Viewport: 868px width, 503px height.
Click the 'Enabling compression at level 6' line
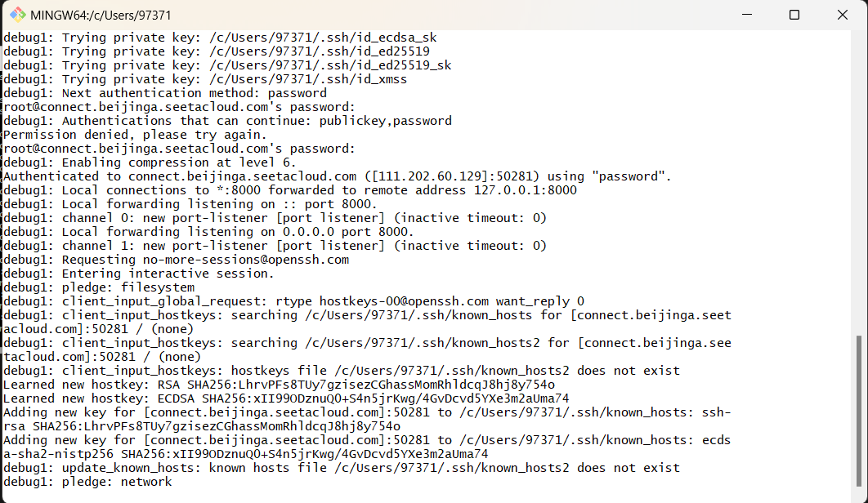click(150, 162)
